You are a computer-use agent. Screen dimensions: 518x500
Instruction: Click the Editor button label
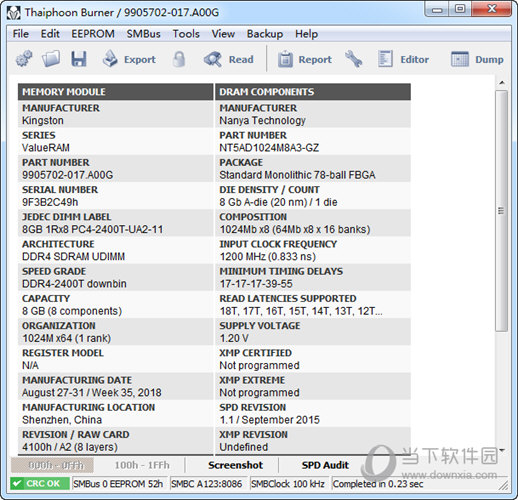pos(414,60)
